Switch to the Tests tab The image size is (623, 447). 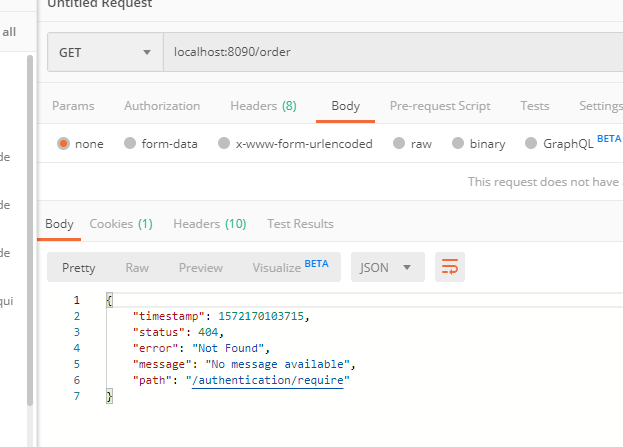point(535,106)
